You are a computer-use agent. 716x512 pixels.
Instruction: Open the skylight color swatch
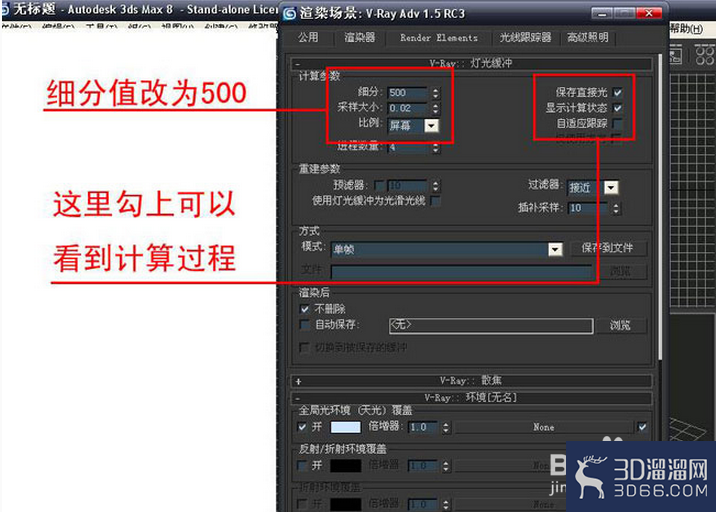345,428
